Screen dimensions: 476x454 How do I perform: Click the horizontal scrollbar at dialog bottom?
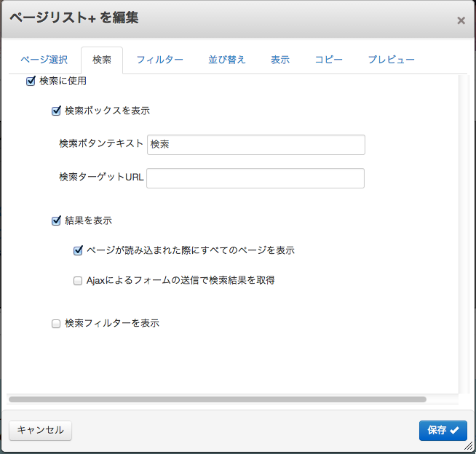click(x=217, y=399)
